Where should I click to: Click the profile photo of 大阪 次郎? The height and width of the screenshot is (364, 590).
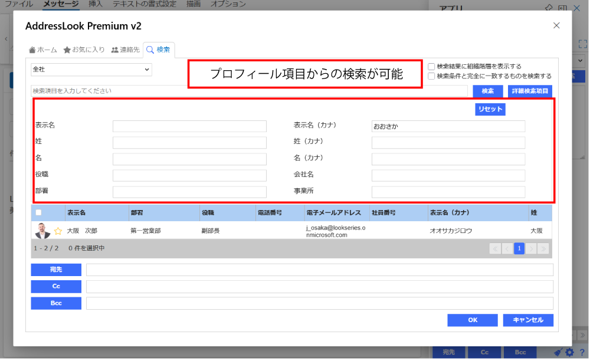coord(42,231)
